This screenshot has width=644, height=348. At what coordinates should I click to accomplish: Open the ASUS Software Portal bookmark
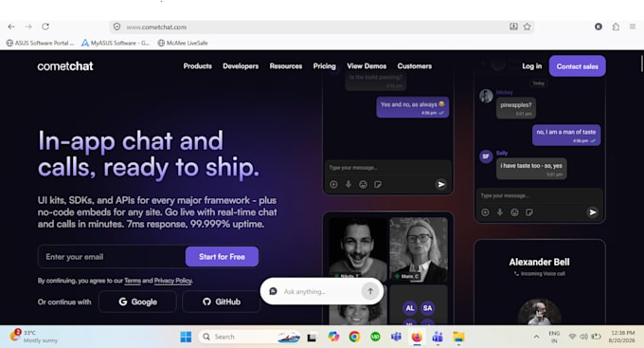tap(40, 43)
